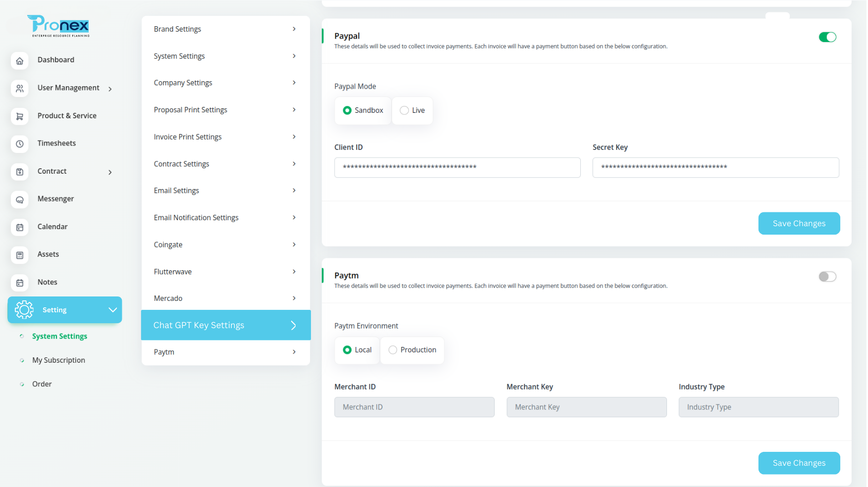
Task: Disable the Paypal toggle switch
Action: pos(827,37)
